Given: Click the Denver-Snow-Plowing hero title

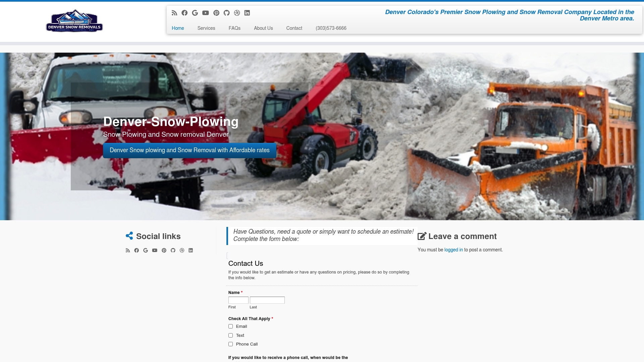Looking at the screenshot, I should point(171,121).
